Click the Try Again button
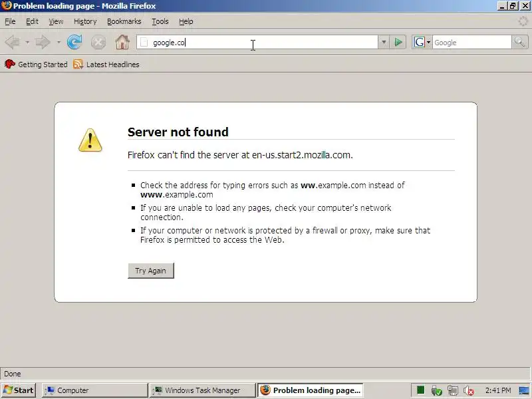 pyautogui.click(x=151, y=271)
